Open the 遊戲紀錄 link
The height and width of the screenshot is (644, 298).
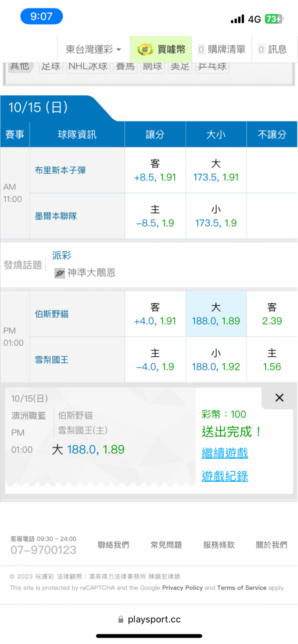224,476
